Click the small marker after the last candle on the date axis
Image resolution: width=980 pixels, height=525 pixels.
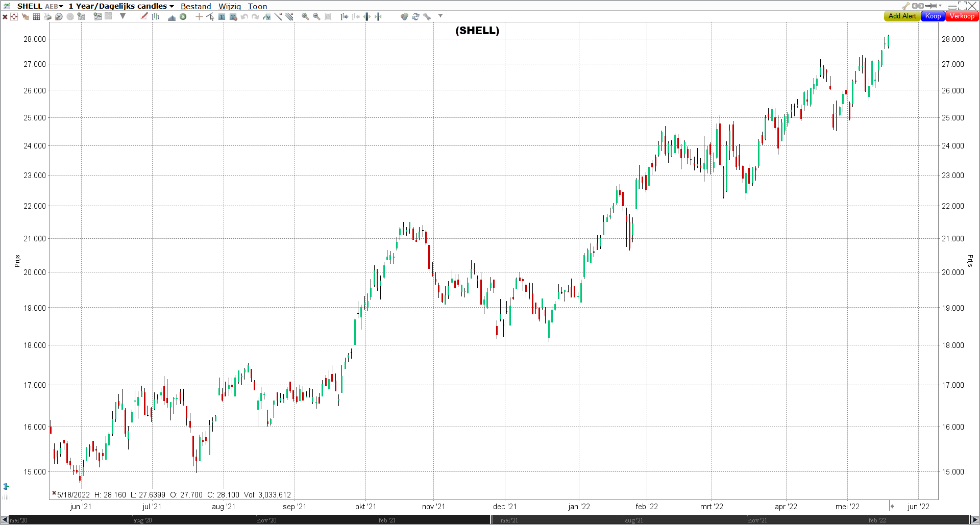[x=892, y=506]
